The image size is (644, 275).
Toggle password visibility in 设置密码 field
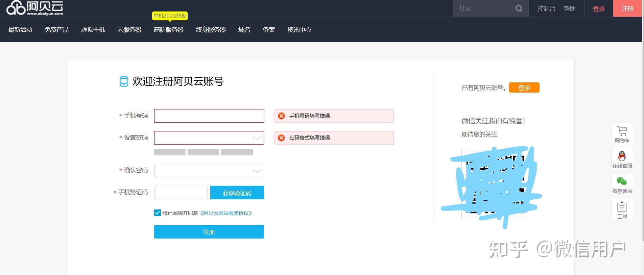(x=257, y=138)
